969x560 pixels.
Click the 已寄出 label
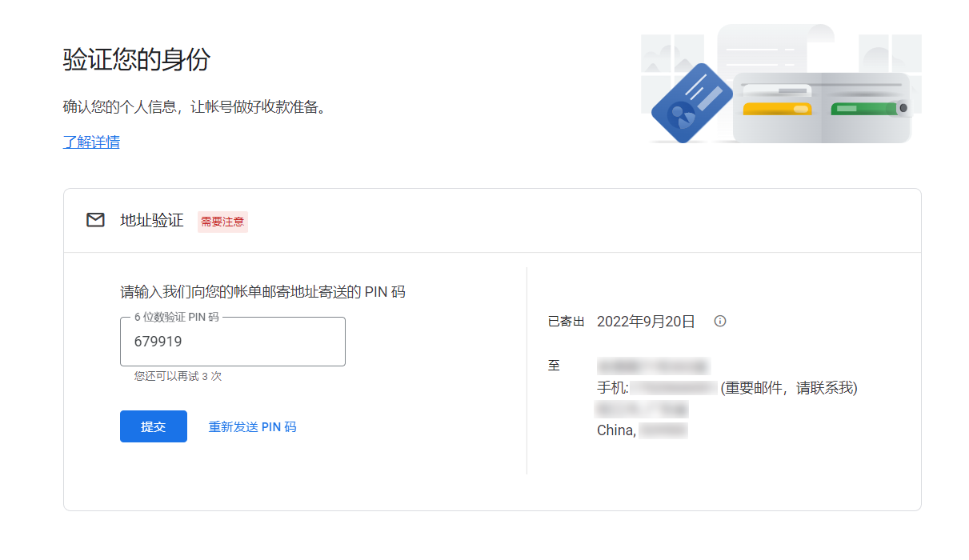point(566,322)
